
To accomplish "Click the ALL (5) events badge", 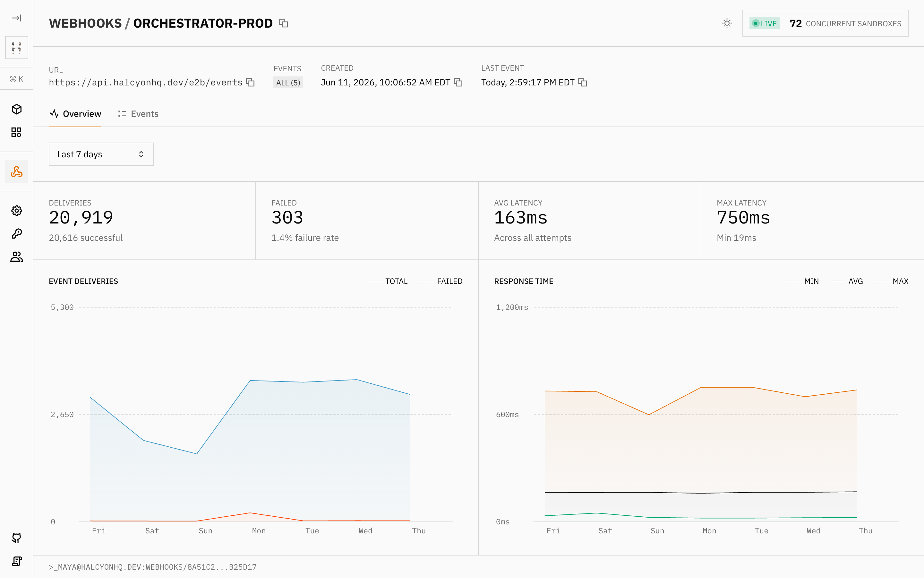I will (288, 83).
